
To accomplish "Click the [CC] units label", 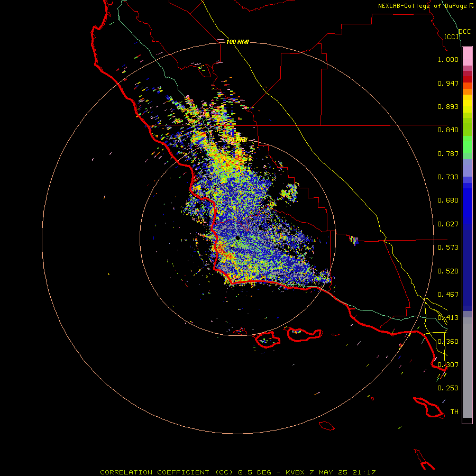I will (452, 36).
